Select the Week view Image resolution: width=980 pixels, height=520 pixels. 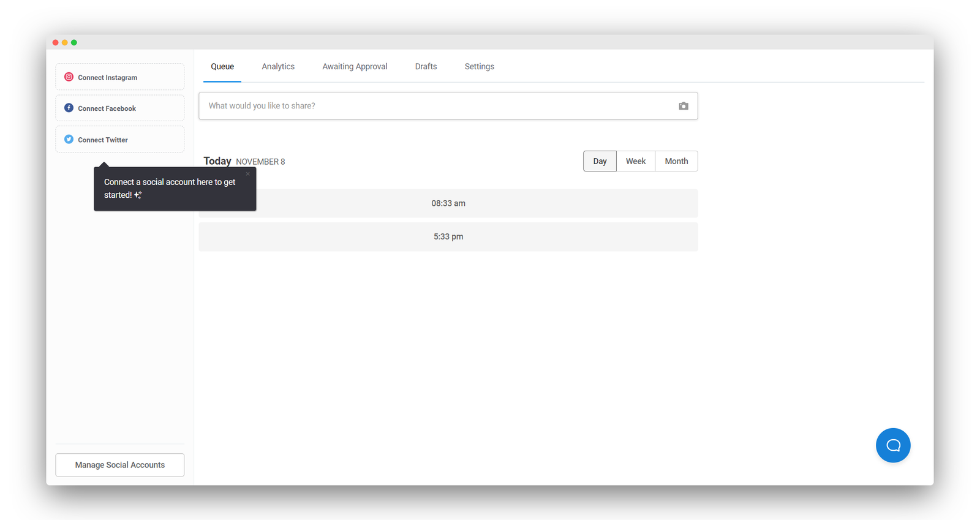tap(636, 161)
